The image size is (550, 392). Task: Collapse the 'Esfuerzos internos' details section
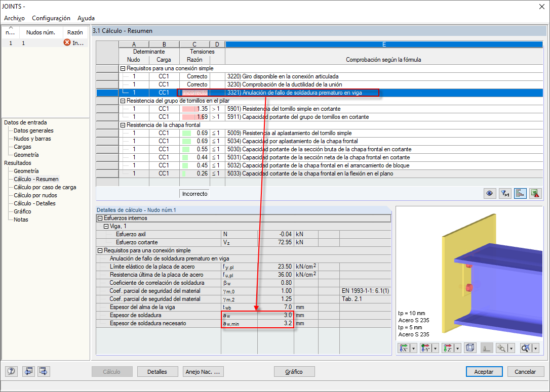point(100,218)
